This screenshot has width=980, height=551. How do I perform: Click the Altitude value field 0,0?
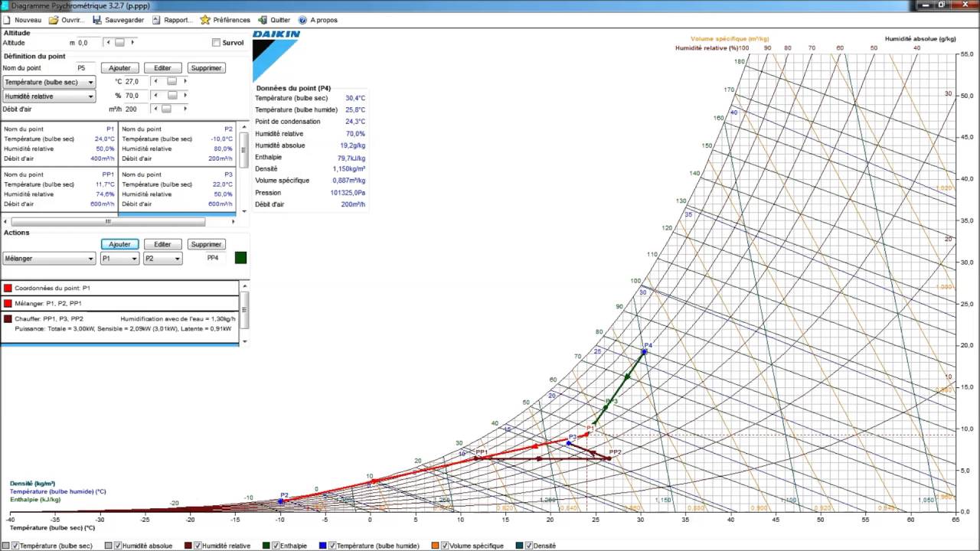[88, 43]
